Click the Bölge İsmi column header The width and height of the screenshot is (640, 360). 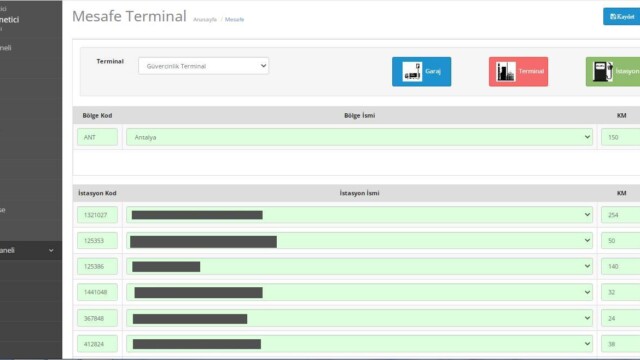coord(359,116)
